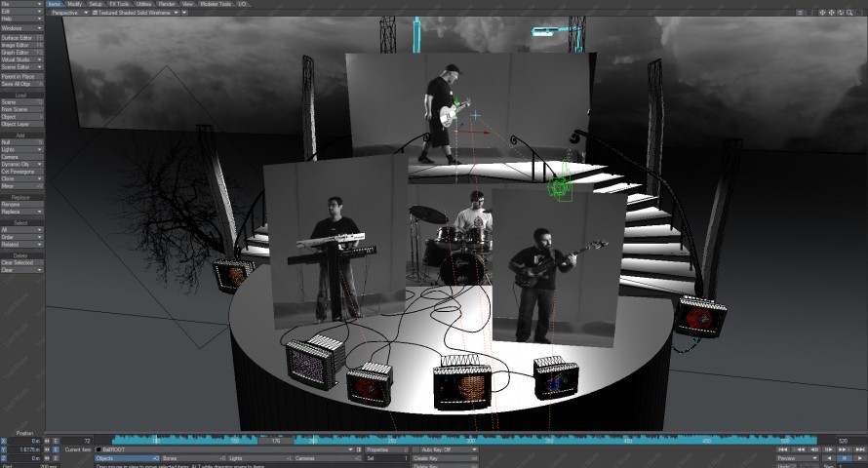Switch to the Modify tab
The height and width of the screenshot is (468, 868).
pos(75,4)
